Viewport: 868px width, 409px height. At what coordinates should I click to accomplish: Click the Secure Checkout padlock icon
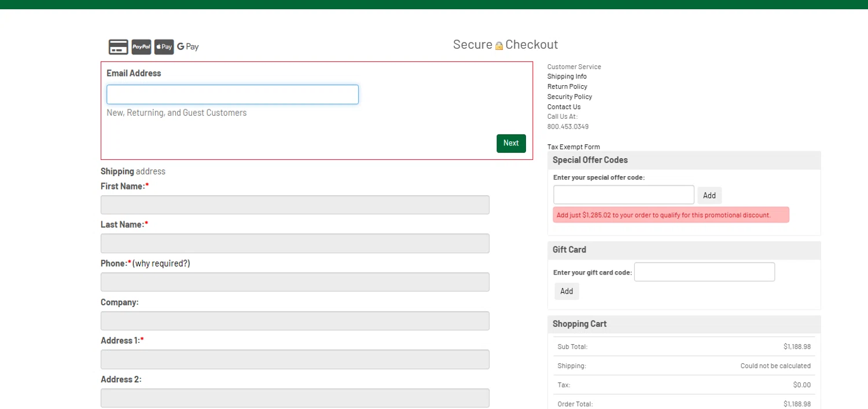tap(499, 46)
